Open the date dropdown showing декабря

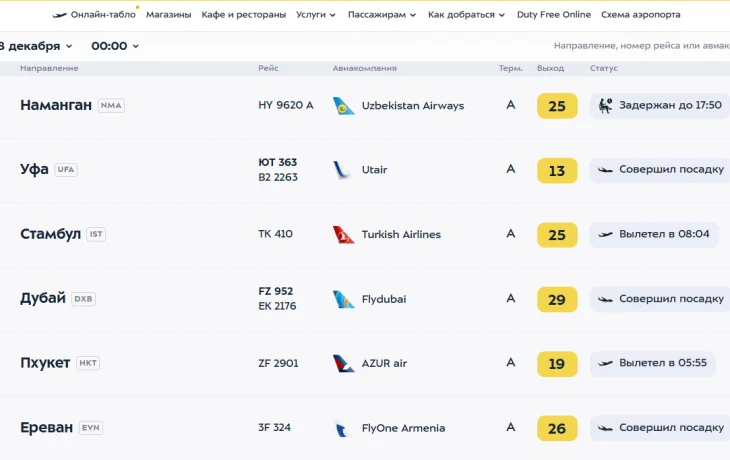click(38, 46)
